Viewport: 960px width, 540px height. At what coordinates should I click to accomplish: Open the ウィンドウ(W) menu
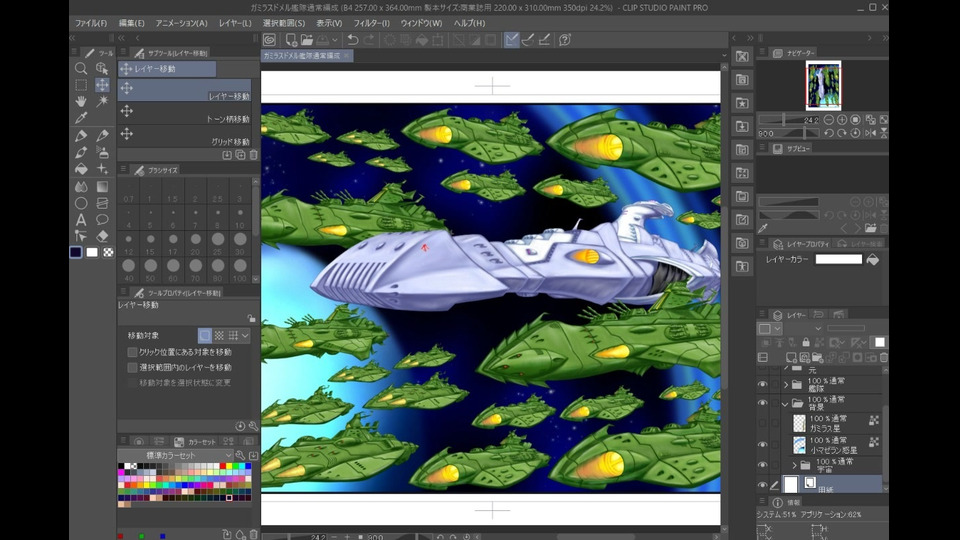coord(421,23)
